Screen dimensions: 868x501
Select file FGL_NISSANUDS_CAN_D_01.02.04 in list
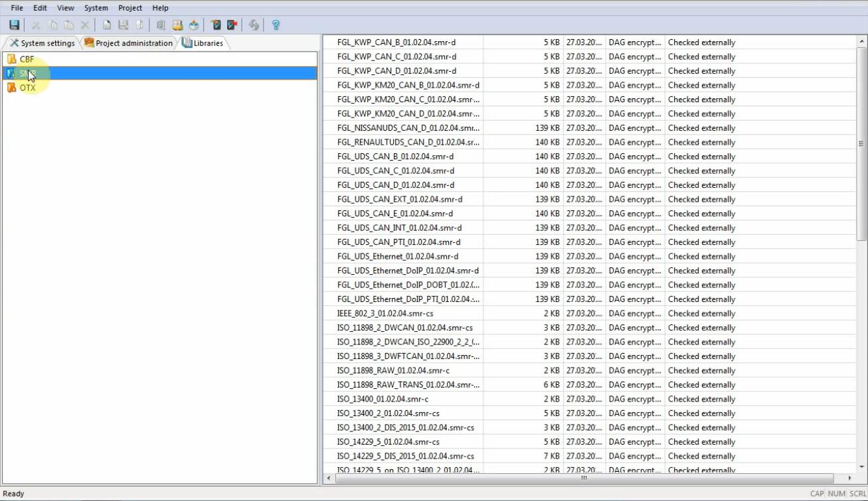[x=408, y=128]
